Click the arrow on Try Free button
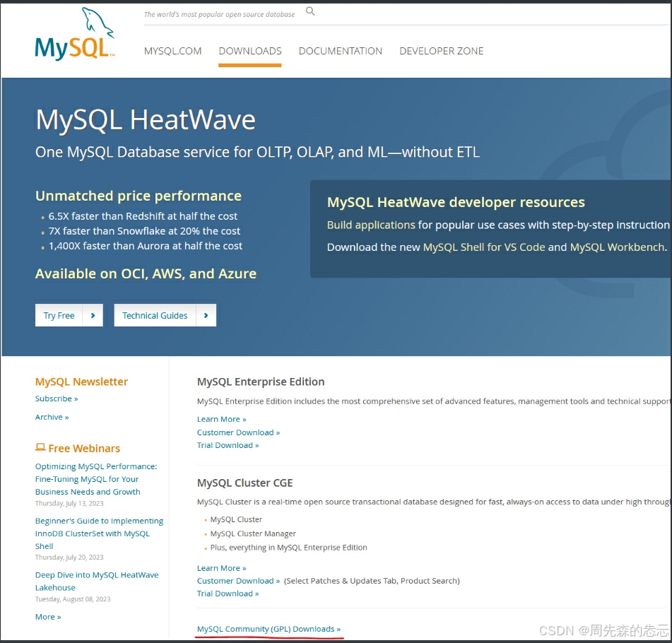Image resolution: width=672 pixels, height=643 pixels. click(93, 316)
